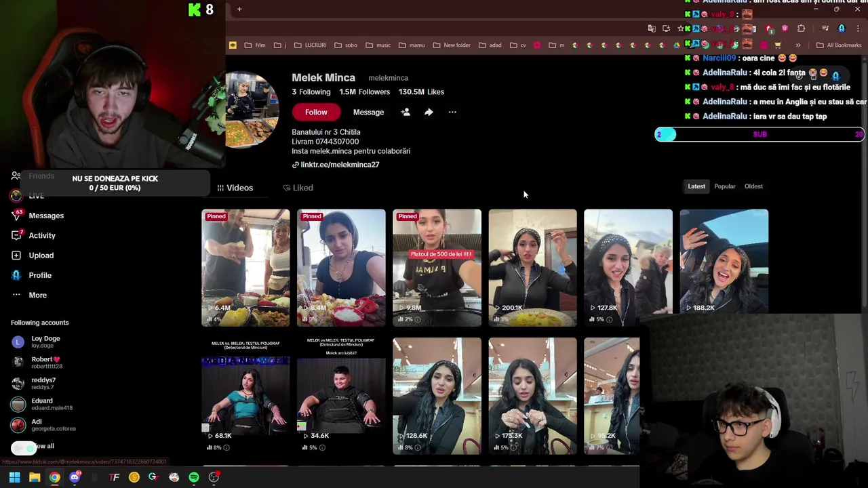
Task: Open pinned video with 6.4M views
Action: coord(245,268)
